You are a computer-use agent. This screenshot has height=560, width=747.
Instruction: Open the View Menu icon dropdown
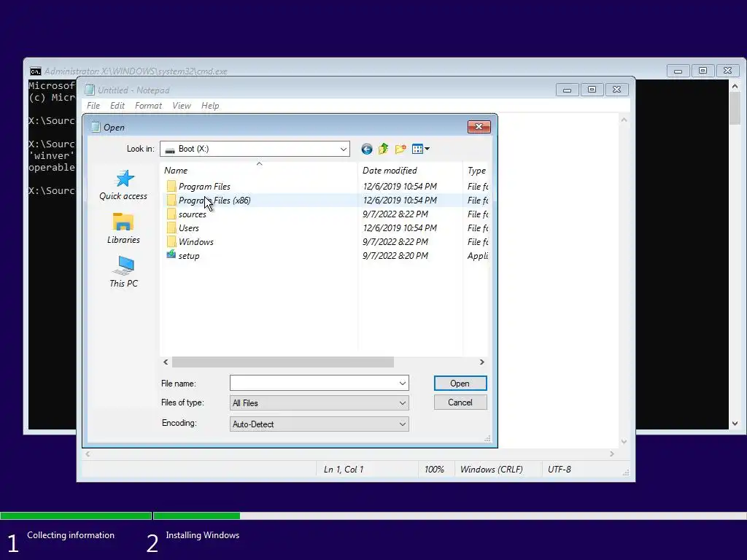(421, 149)
